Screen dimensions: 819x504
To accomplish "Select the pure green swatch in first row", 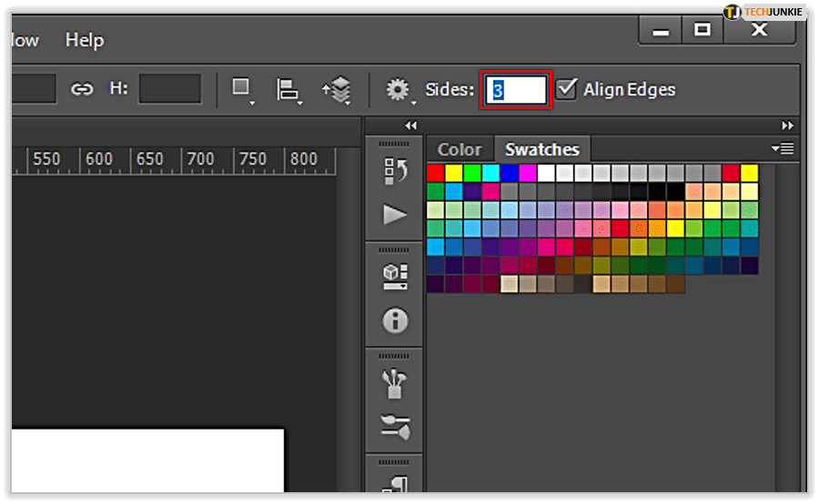I will tap(472, 173).
